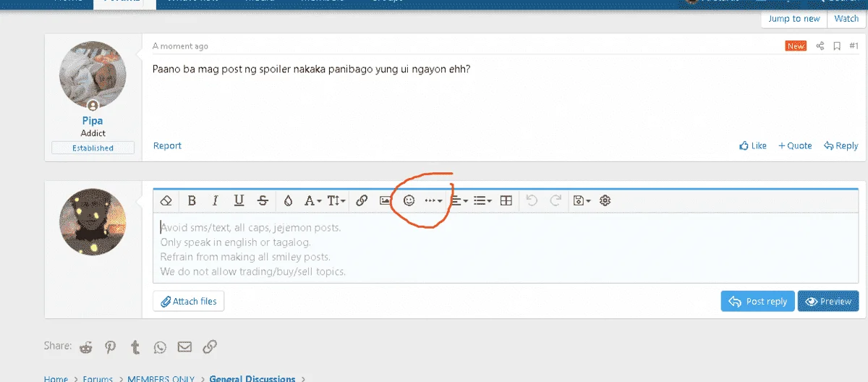Report Pipa's post
Viewport: 868px width, 382px height.
click(x=167, y=145)
